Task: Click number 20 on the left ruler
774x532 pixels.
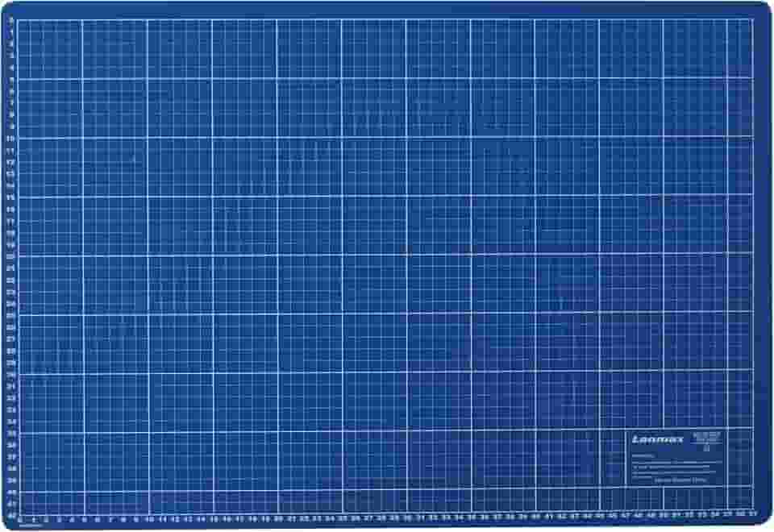Action: tap(11, 256)
